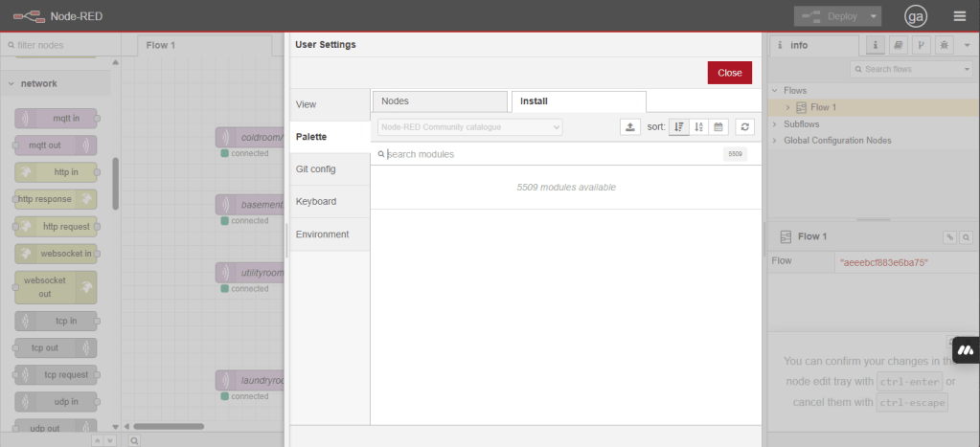The image size is (980, 447).
Task: Open the info sidebar tab
Action: 813,45
